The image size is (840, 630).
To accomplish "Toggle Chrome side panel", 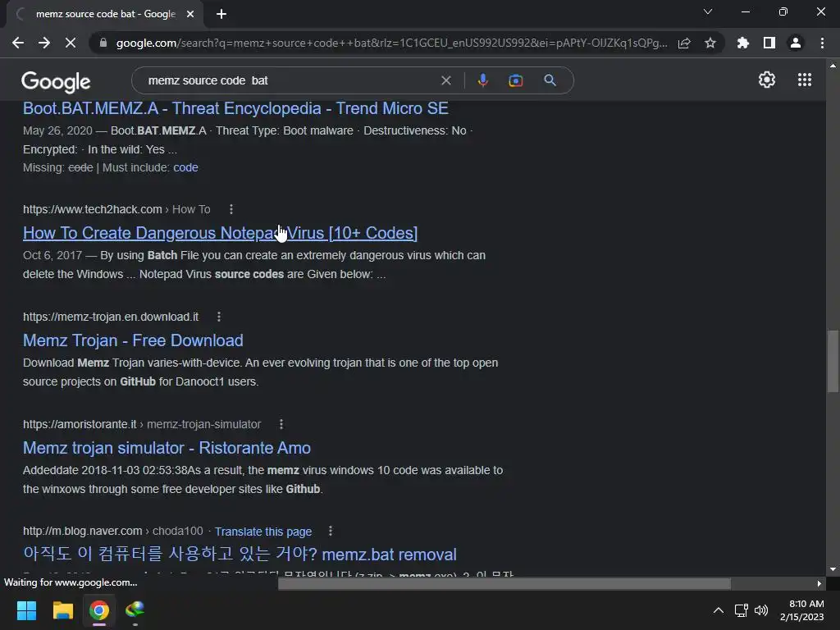I will pos(769,43).
